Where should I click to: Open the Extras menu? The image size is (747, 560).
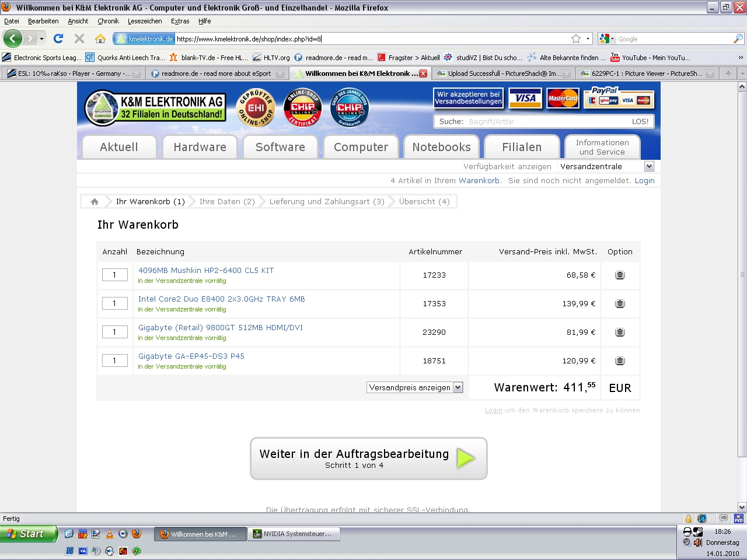180,21
